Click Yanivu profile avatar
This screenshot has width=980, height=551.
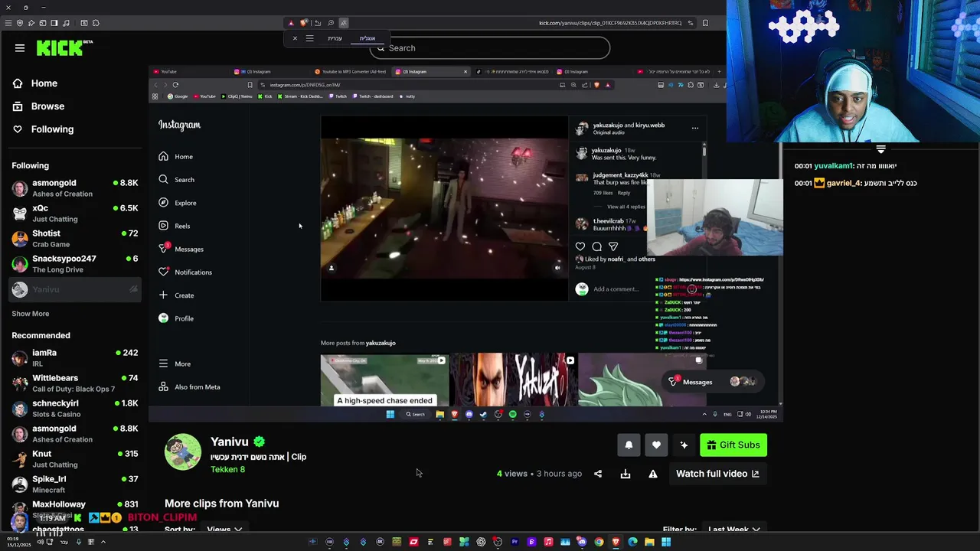[x=183, y=452]
